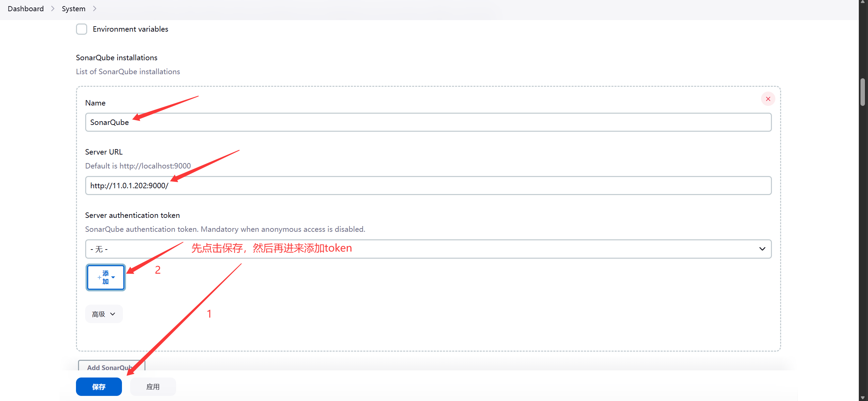The width and height of the screenshot is (868, 401).
Task: Click the Add SonarQube button
Action: (x=111, y=366)
